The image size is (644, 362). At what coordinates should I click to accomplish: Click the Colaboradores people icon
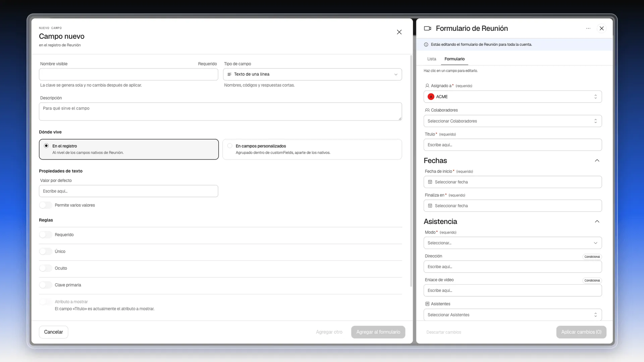click(427, 110)
